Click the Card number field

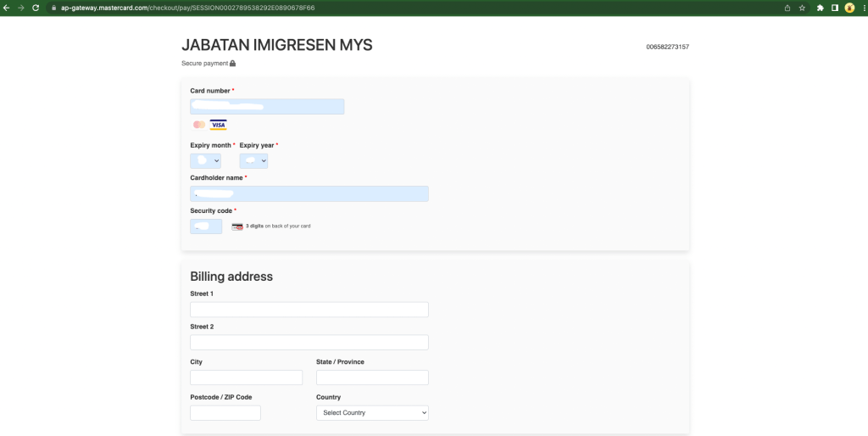tap(267, 106)
